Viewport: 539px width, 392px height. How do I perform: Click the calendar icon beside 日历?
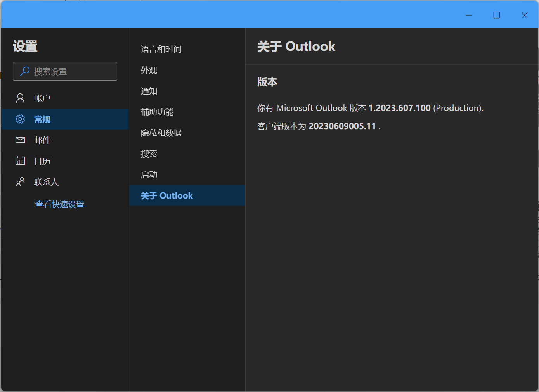click(x=20, y=161)
